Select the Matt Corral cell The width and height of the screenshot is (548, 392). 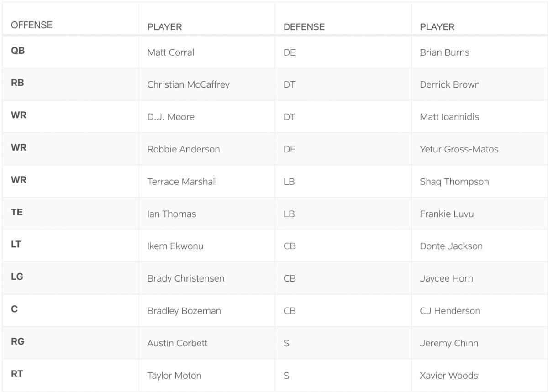170,52
